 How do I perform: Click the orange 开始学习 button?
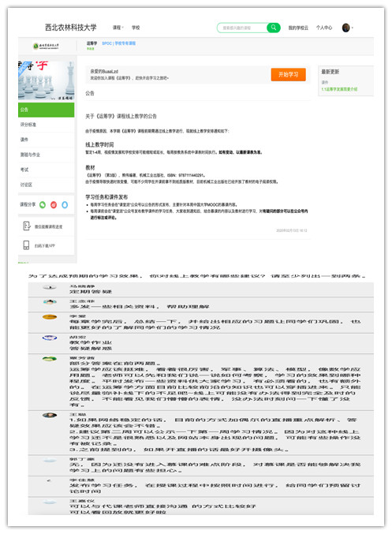tap(288, 75)
